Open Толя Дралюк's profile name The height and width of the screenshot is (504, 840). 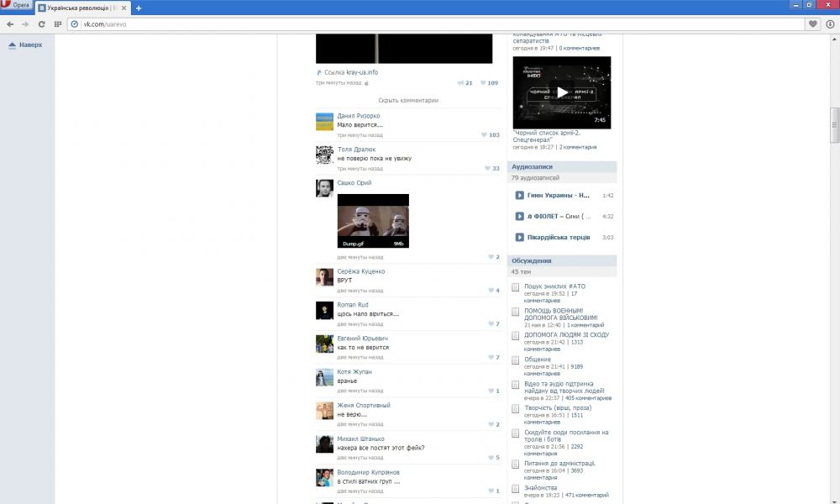pyautogui.click(x=356, y=150)
